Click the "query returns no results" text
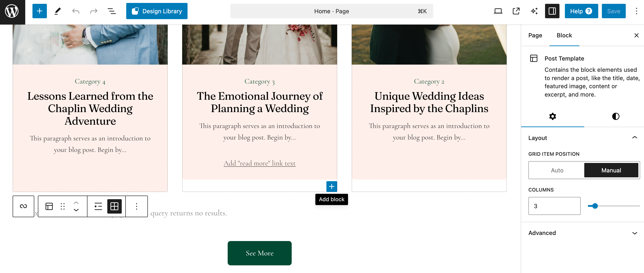644x273 pixels. (x=188, y=213)
